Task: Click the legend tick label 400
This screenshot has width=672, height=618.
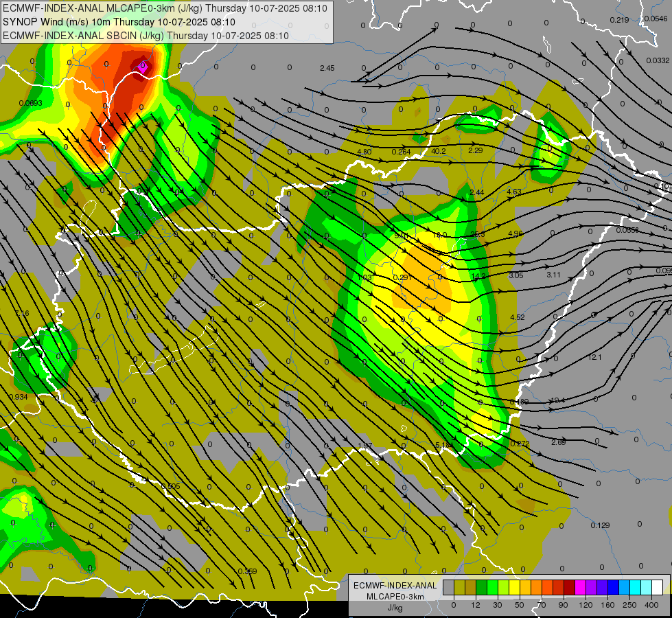Action: [x=651, y=605]
